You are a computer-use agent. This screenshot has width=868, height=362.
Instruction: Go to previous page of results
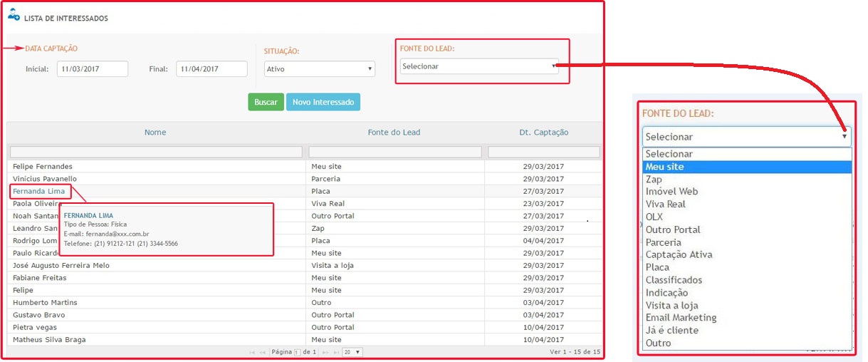(263, 352)
